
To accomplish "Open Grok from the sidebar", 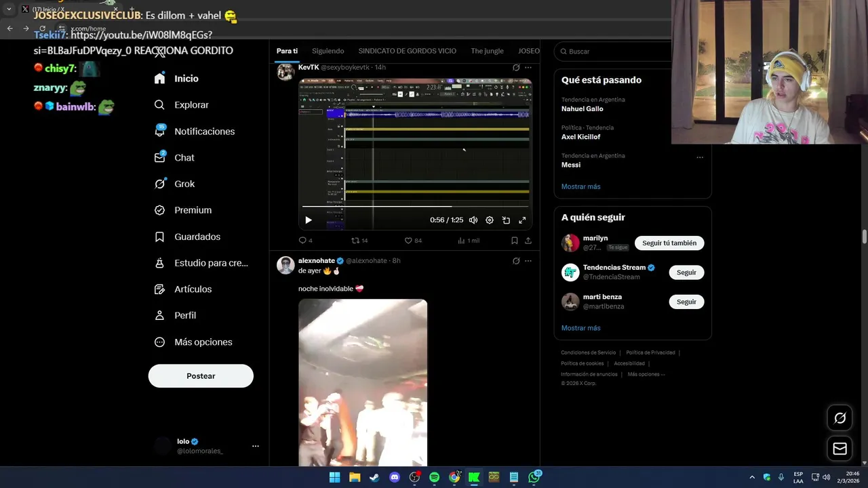I will 174,184.
